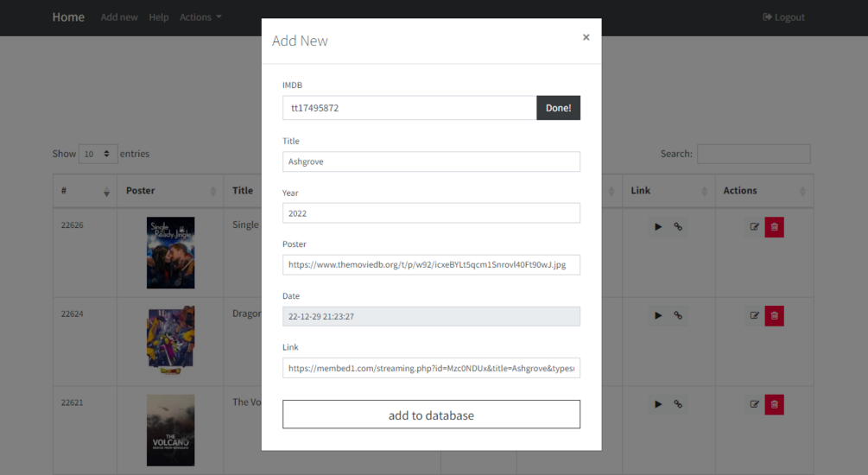
Task: Click the chain link icon for entry 22621
Action: [x=678, y=404]
